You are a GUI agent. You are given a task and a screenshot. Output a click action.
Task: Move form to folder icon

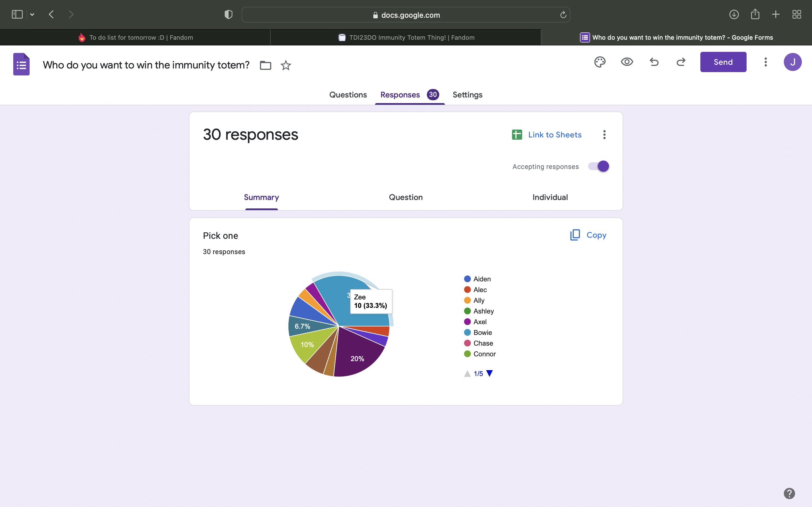click(x=265, y=65)
